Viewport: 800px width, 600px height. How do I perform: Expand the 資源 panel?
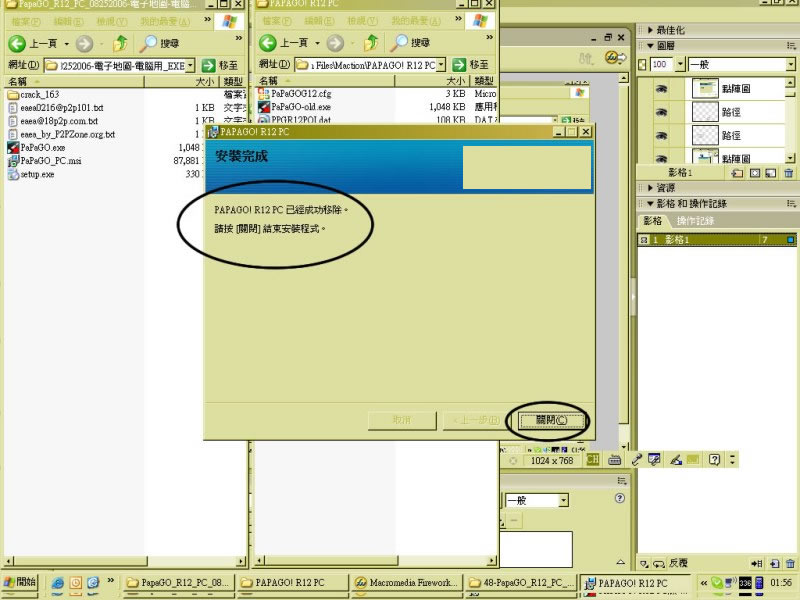click(x=650, y=188)
